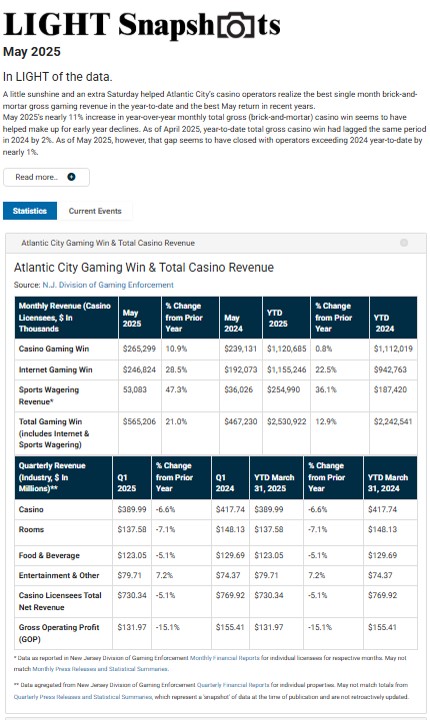Screen dimensions: 430x720
Task: Expand the article with Read more button
Action: tap(46, 177)
